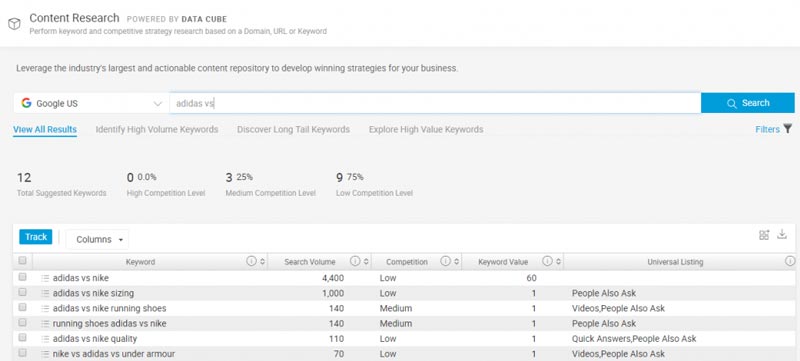Click list icon beside 'adidas vs nike sizing'
800x361 pixels.
click(x=45, y=294)
